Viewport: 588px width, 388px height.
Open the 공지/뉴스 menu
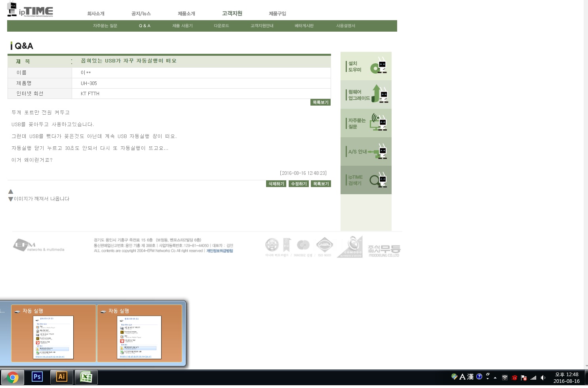click(x=141, y=13)
